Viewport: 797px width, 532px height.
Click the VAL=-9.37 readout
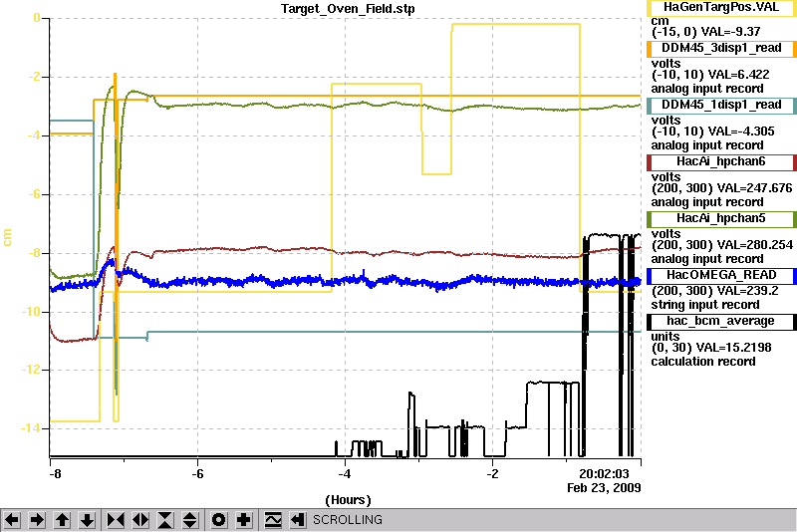click(x=730, y=32)
